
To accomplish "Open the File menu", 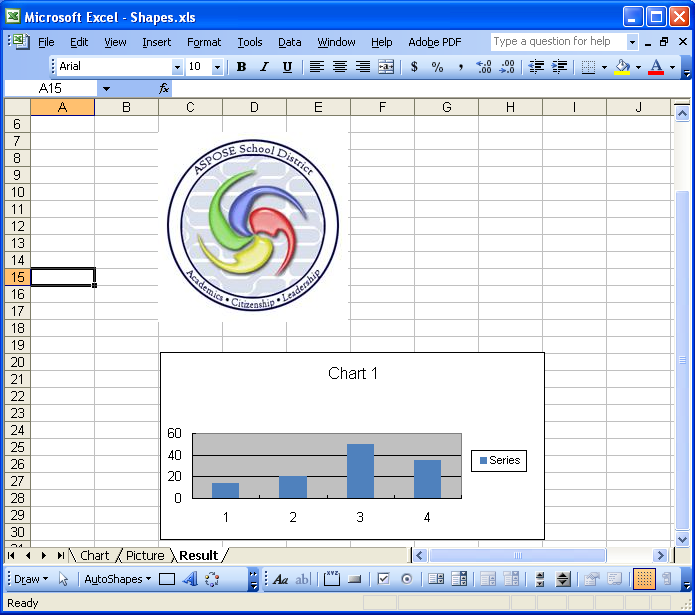I will pyautogui.click(x=46, y=42).
